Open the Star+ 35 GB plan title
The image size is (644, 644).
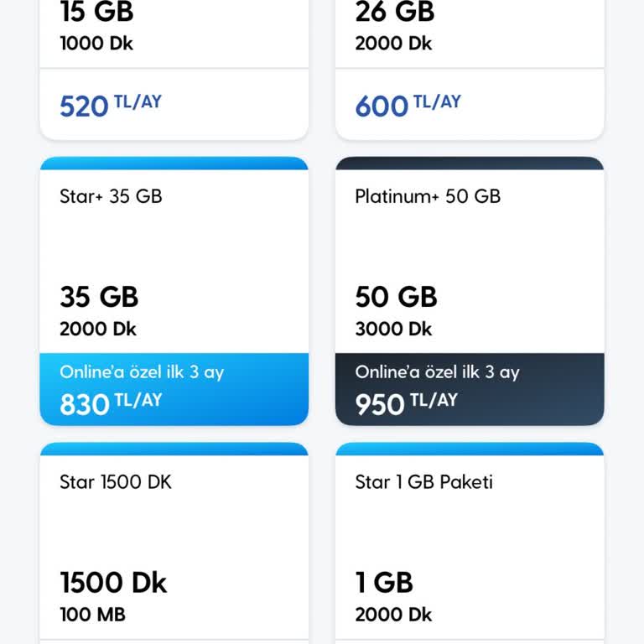(111, 196)
